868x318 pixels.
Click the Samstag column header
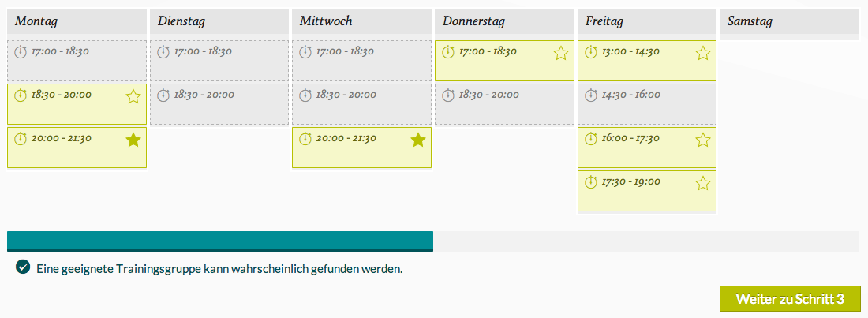789,21
